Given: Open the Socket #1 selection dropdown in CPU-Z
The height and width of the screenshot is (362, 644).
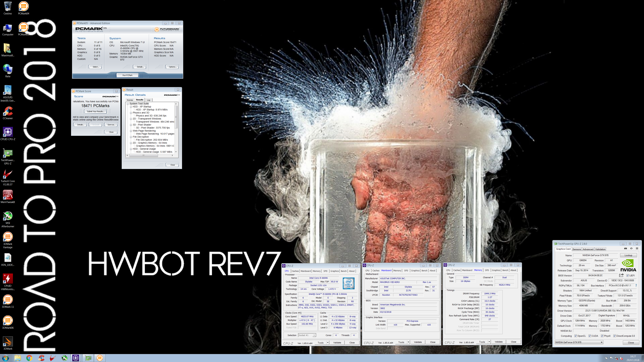Looking at the screenshot, I should [x=307, y=335].
